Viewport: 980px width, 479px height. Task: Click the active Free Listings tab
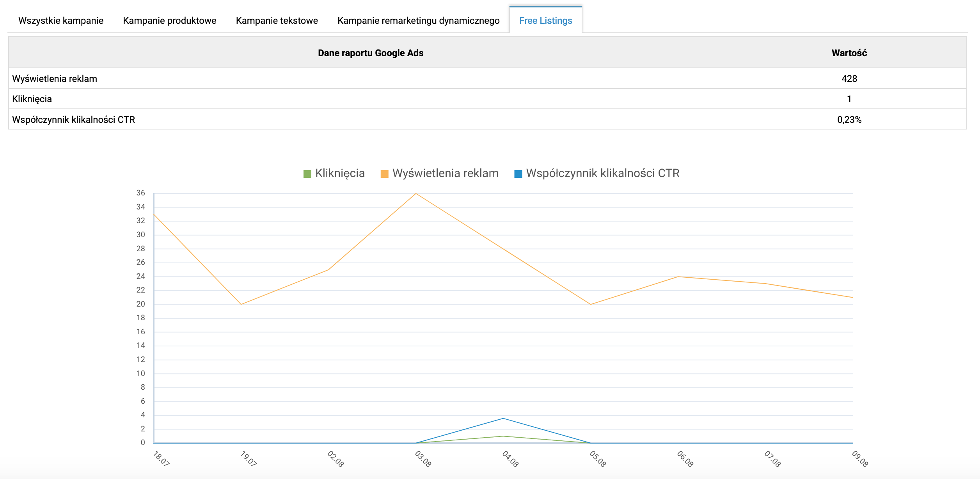tap(545, 21)
